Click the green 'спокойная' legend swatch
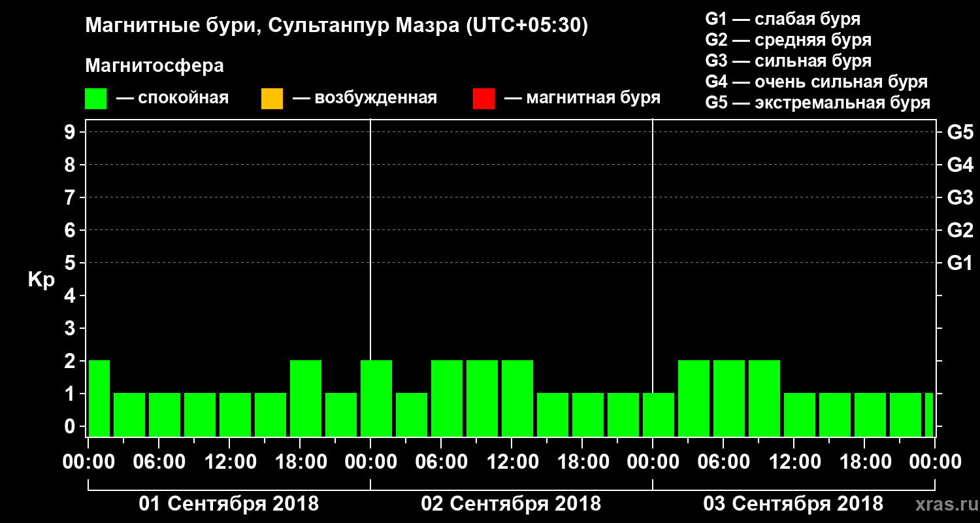Image resolution: width=980 pixels, height=523 pixels. 96,99
